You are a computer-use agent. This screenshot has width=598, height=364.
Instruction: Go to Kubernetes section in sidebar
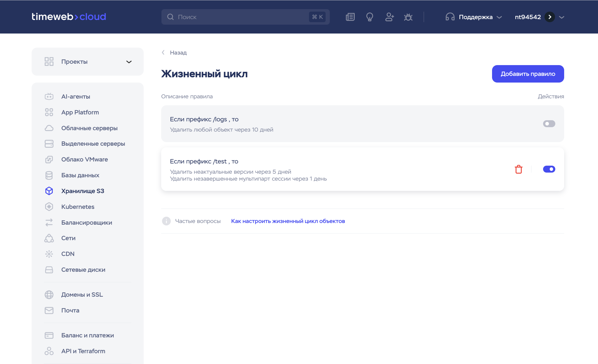click(x=78, y=207)
